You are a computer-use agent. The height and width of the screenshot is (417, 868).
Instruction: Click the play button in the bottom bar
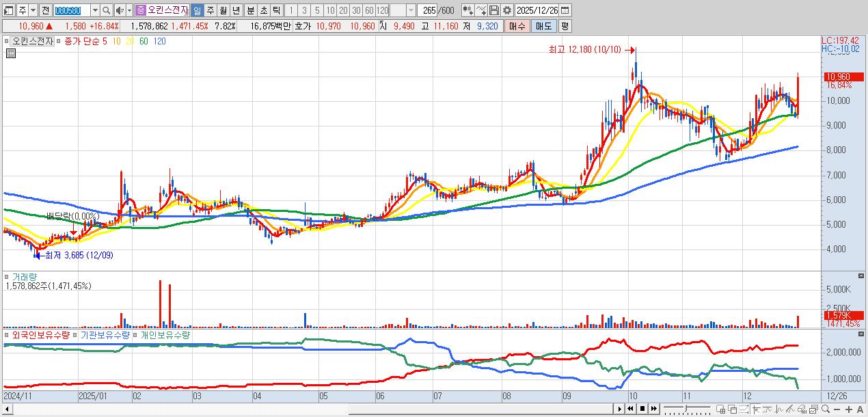(620, 409)
